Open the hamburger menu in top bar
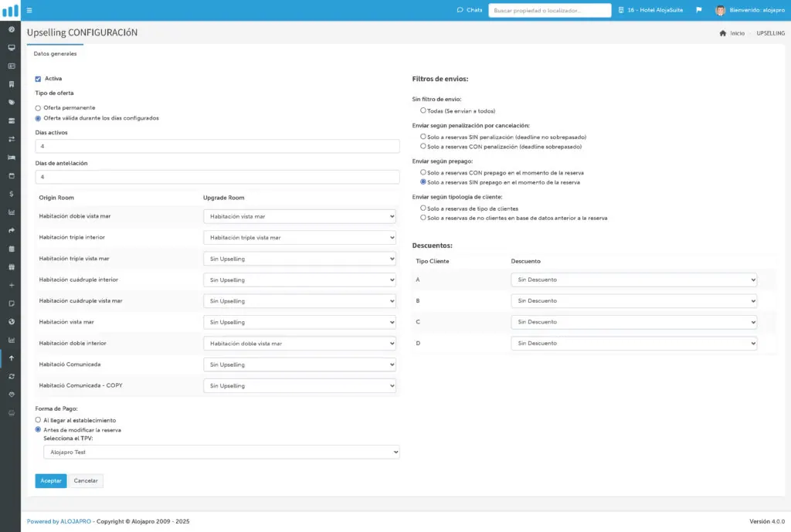This screenshot has width=791, height=532. pos(29,10)
